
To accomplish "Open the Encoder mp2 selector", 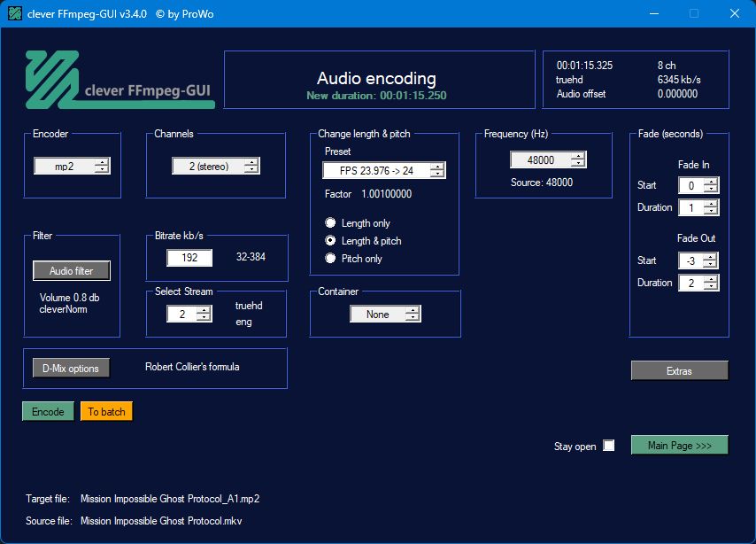I will tap(73, 166).
